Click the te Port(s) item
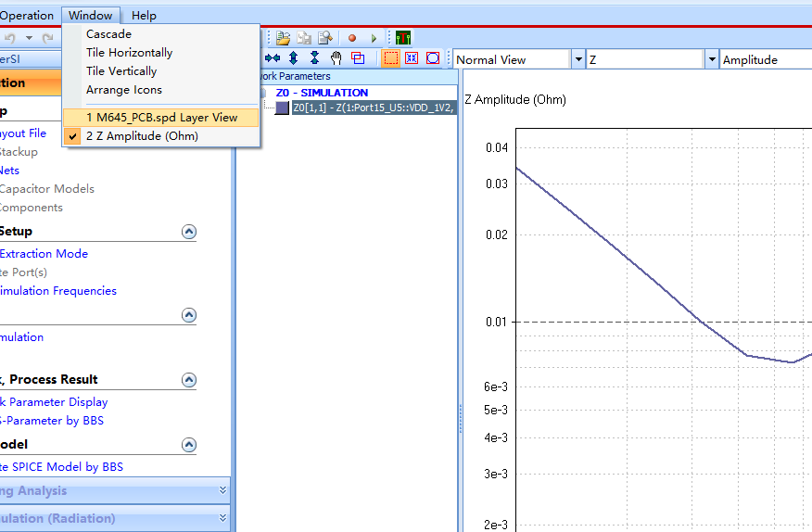Viewport: 812px width, 532px height. coord(23,272)
